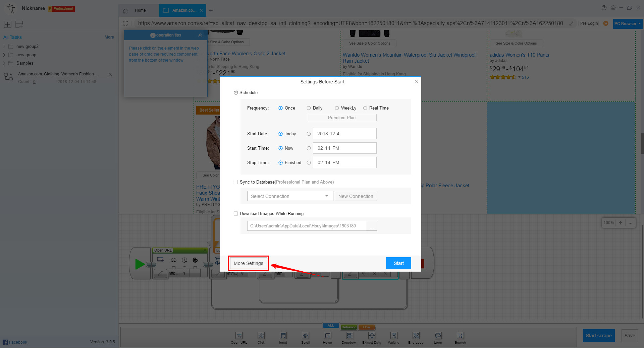Viewport: 644px width, 348px height.
Task: Select the Dropdown action icon
Action: (x=350, y=336)
